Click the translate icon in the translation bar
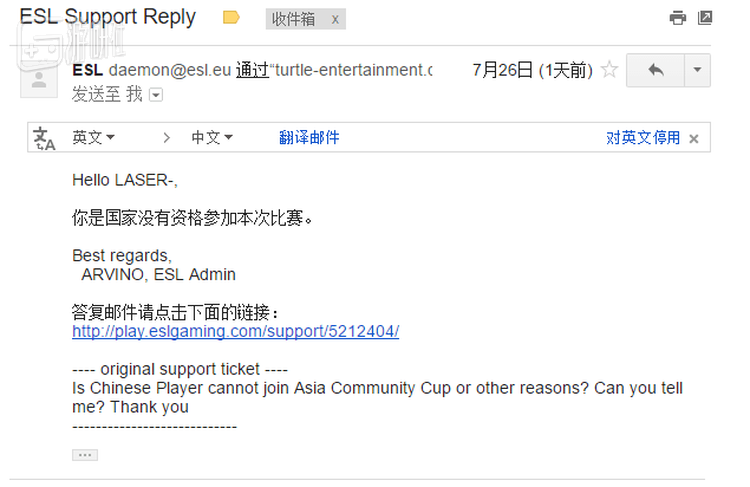The image size is (750, 487). (45, 138)
